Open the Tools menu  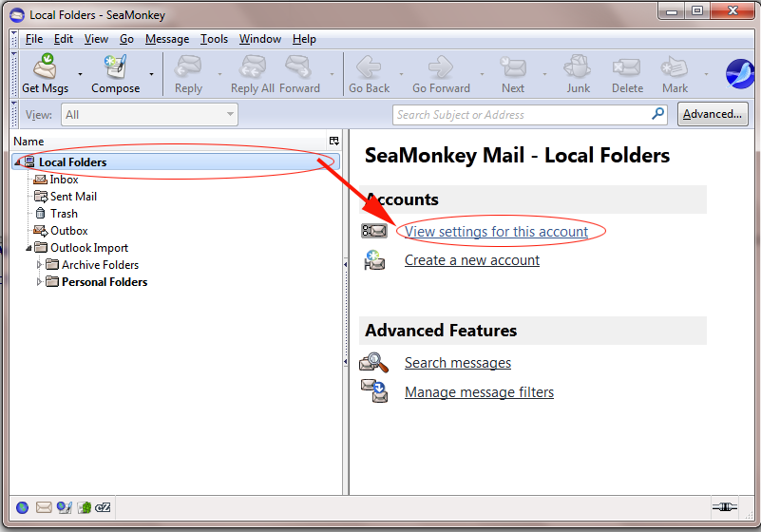[x=214, y=39]
